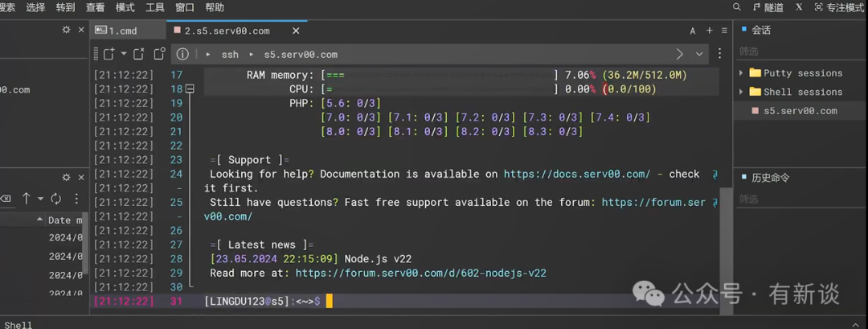
Task: Click the terminal's vertical scrollbar
Action: point(725,251)
